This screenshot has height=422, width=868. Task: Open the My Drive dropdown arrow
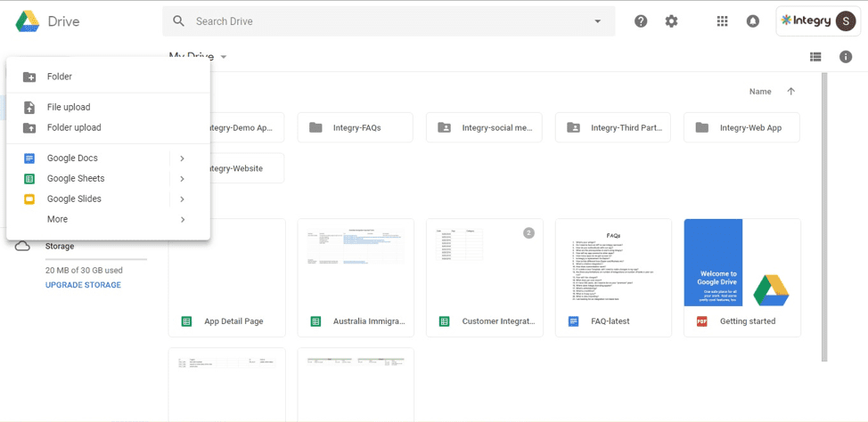223,57
